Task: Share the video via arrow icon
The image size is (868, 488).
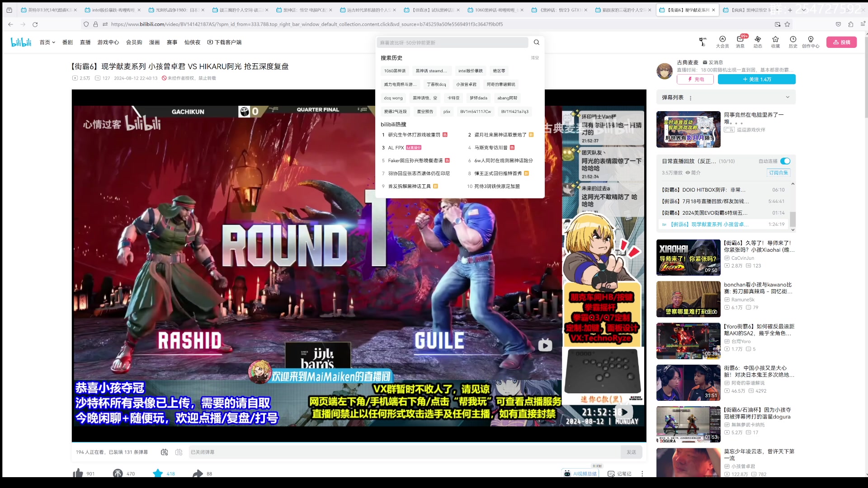Action: 198,473
